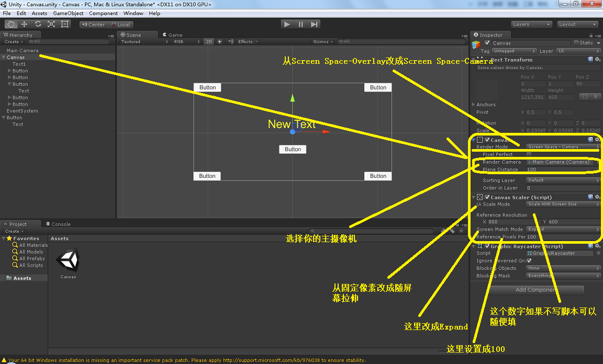Open Ui Scale Mode dropdown
The image size is (603, 364).
563,204
